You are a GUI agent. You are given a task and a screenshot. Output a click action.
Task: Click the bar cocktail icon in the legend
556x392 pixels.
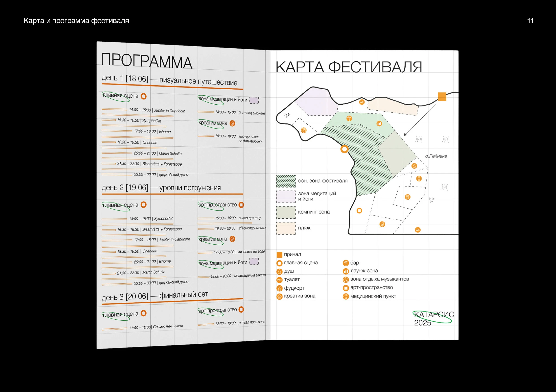pos(345,263)
